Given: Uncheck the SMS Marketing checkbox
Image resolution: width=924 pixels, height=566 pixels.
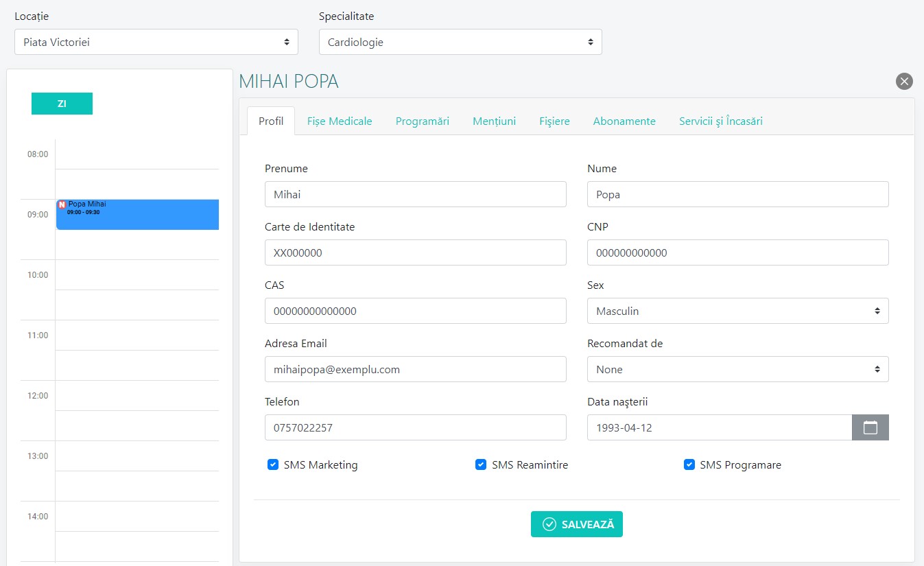Looking at the screenshot, I should [x=273, y=465].
